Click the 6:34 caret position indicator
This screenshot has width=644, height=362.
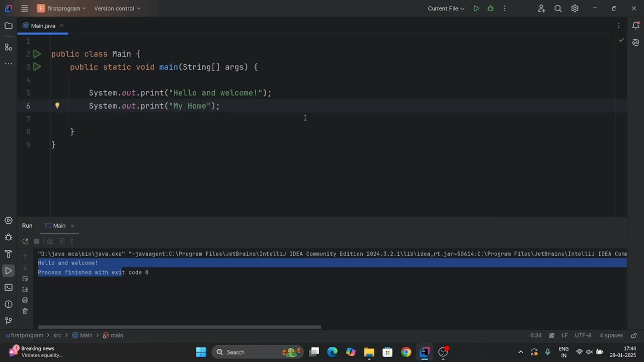click(x=536, y=335)
